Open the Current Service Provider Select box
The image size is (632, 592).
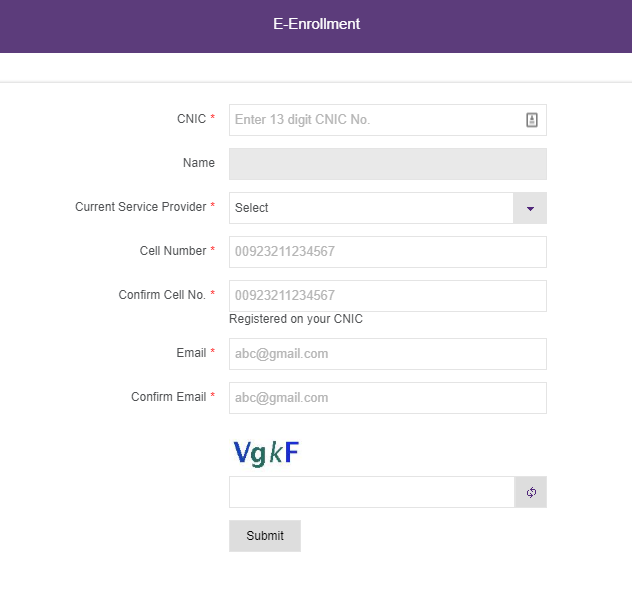click(x=371, y=208)
